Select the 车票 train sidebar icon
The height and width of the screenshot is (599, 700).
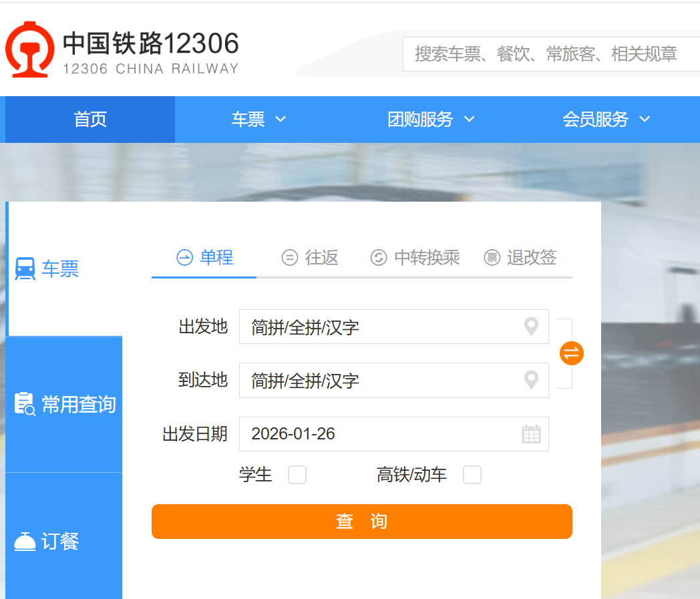(x=25, y=268)
